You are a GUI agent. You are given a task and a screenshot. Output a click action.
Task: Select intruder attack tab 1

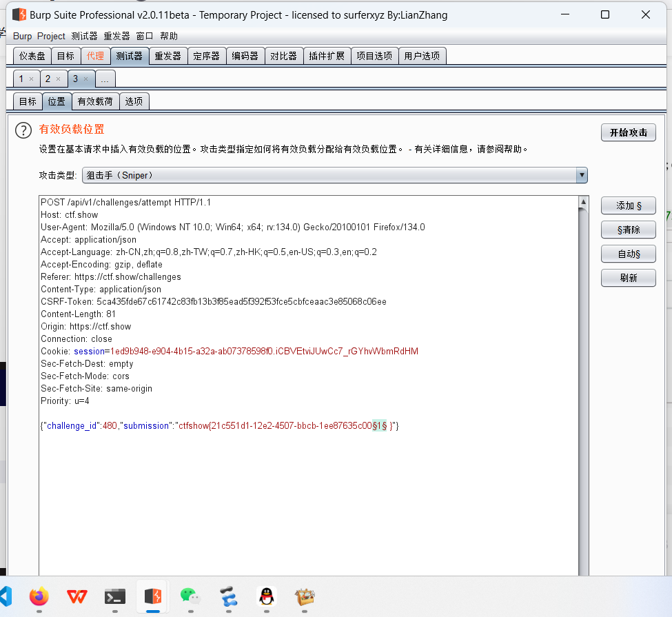pos(21,79)
